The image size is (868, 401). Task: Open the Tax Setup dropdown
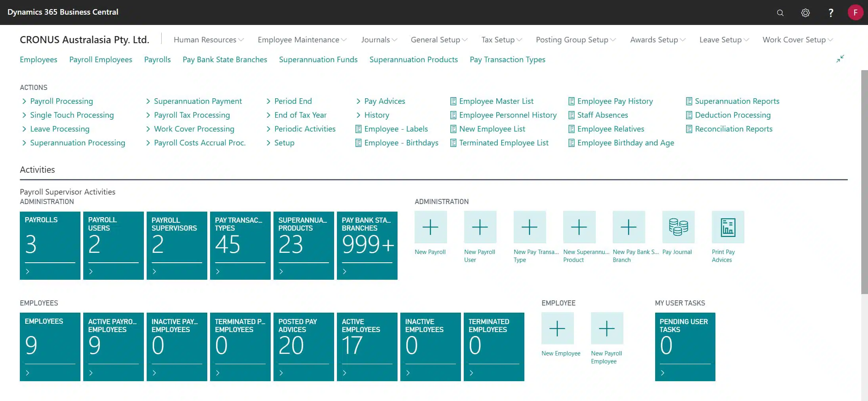pyautogui.click(x=501, y=40)
